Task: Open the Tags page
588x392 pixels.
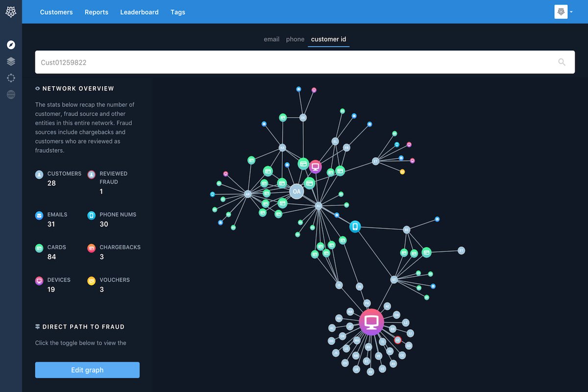Action: point(178,12)
